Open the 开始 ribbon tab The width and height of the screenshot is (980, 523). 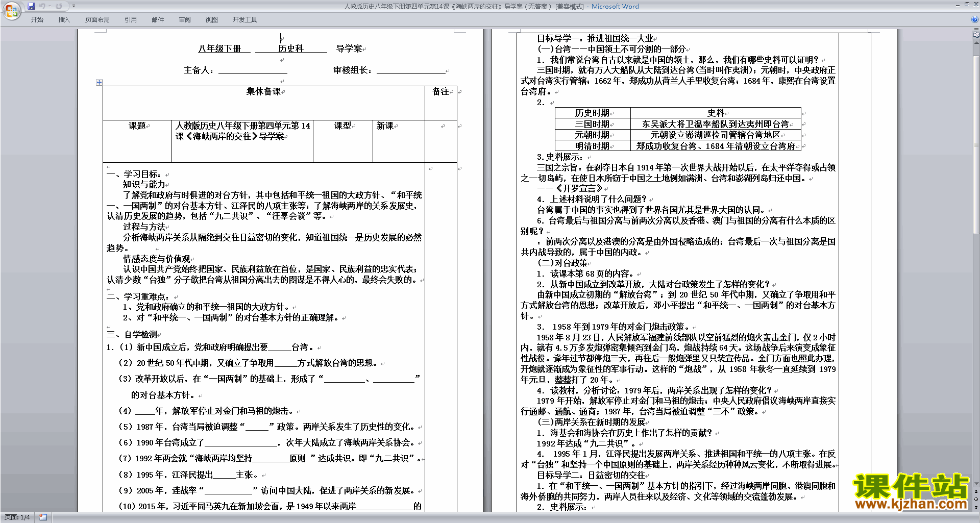tap(37, 19)
